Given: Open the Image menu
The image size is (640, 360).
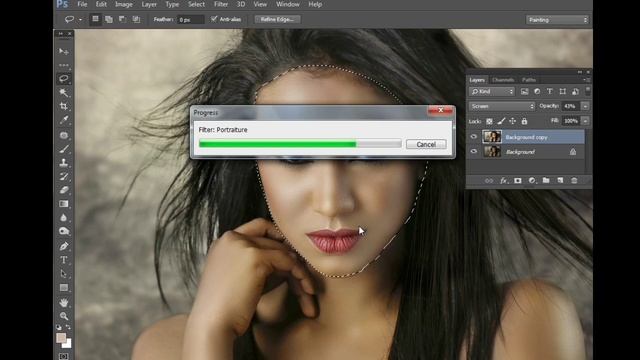Looking at the screenshot, I should pyautogui.click(x=124, y=4).
